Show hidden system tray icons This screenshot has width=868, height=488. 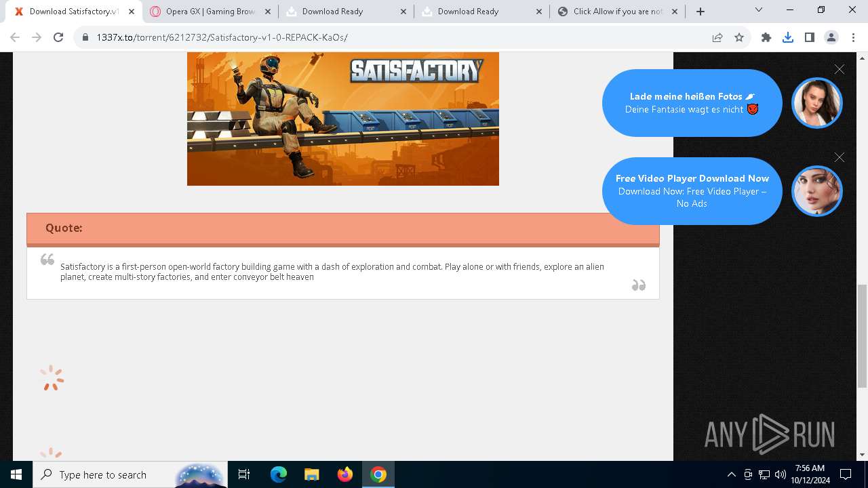[731, 474]
